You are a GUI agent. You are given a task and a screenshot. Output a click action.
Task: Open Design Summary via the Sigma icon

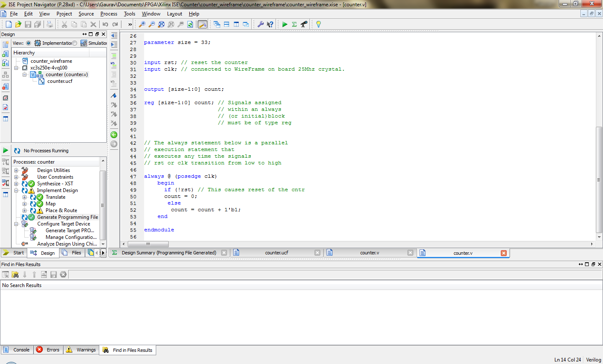pyautogui.click(x=294, y=24)
